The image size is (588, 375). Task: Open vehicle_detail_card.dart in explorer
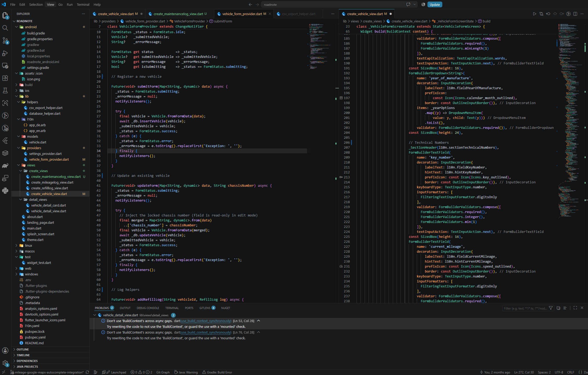tap(48, 205)
